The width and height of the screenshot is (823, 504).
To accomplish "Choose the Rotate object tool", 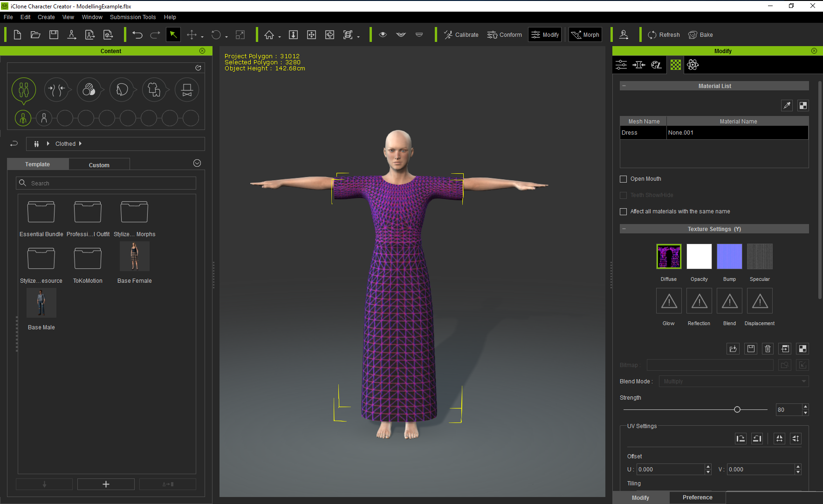I will pos(216,34).
